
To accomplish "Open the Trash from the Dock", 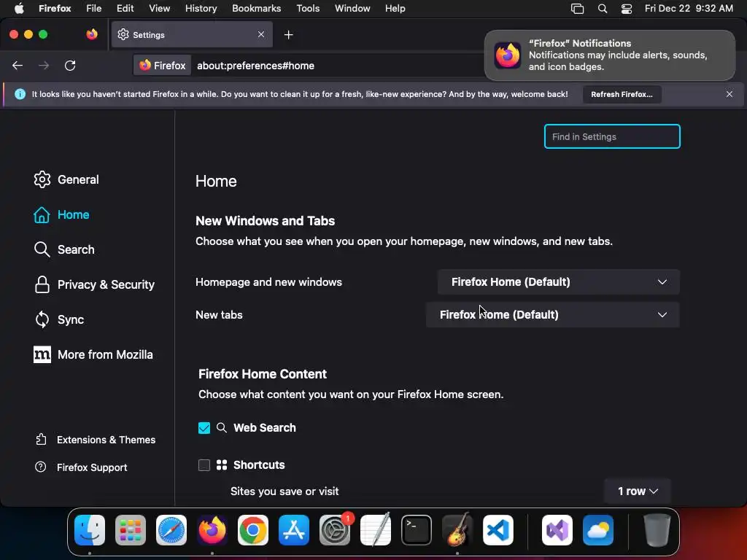I will coord(657,530).
